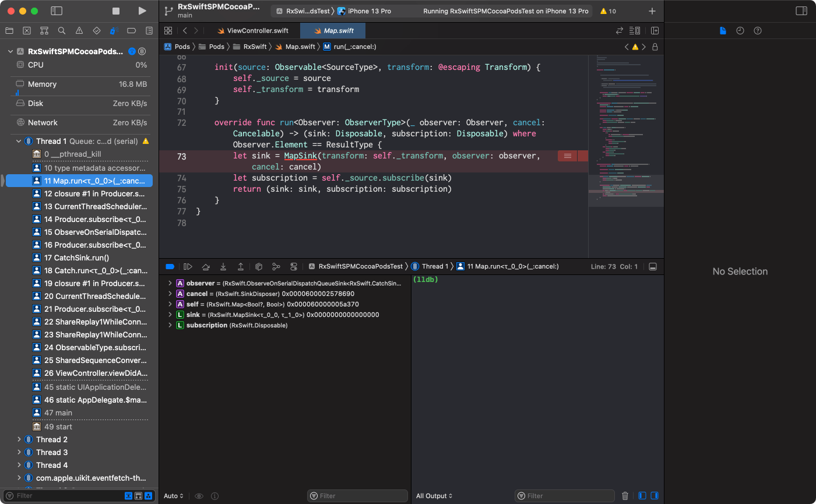The width and height of the screenshot is (816, 504).
Task: Open Debug View Hierarchy
Action: (x=259, y=266)
